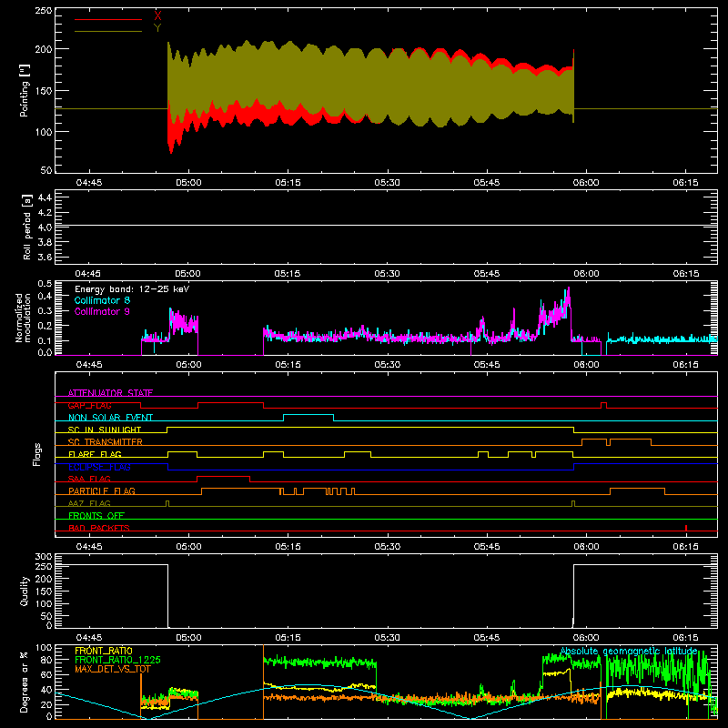The width and height of the screenshot is (728, 728).
Task: Click the red BAD_PACKETS label
Action: point(99,528)
